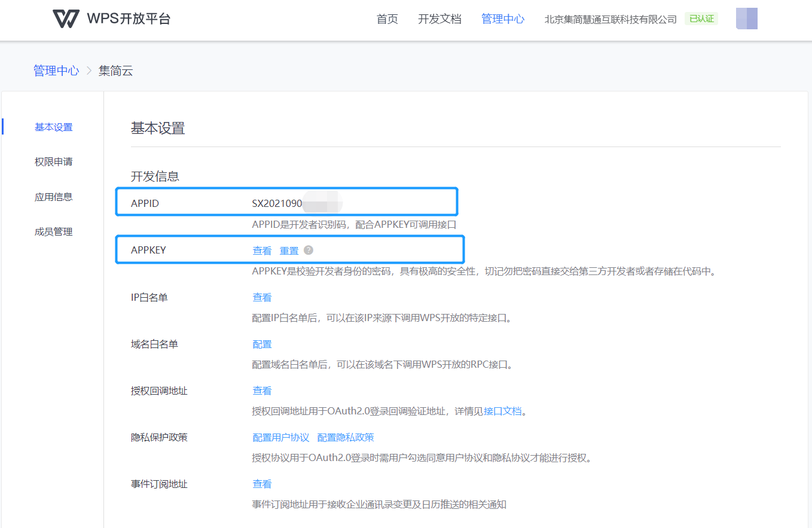Switch to the 应用信息 sidebar section

[x=53, y=196]
